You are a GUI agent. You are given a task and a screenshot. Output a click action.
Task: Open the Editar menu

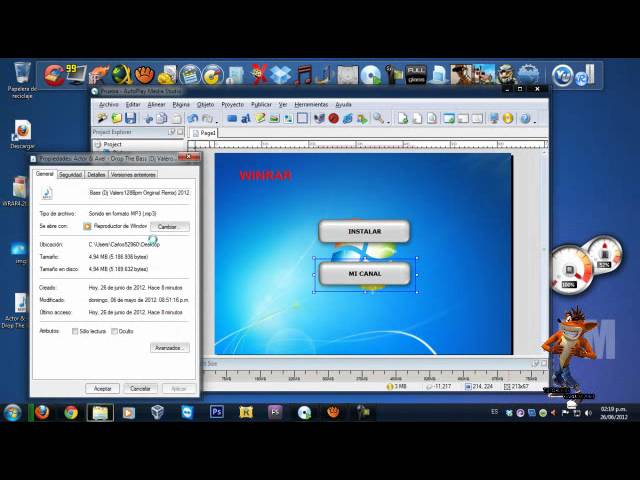pyautogui.click(x=133, y=104)
